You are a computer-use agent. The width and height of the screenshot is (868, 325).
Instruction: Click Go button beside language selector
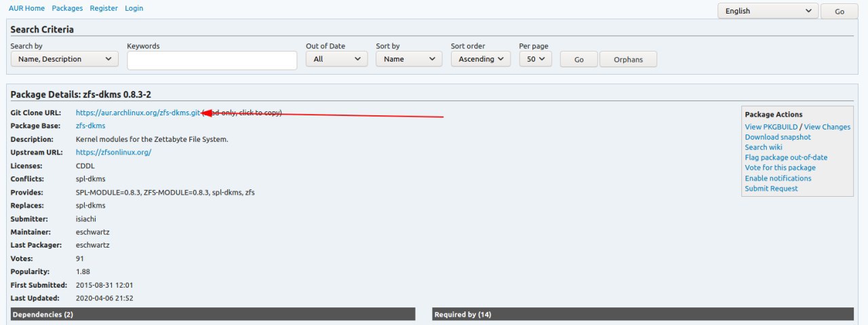(840, 12)
